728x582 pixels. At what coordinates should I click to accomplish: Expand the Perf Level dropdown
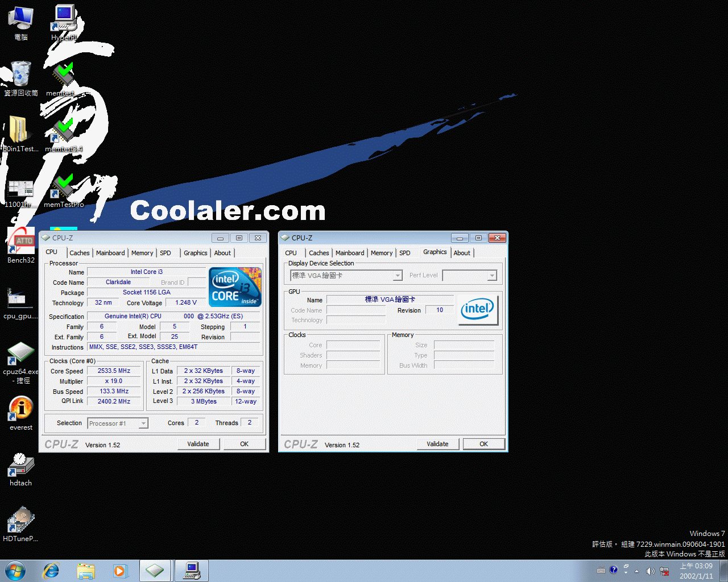492,276
